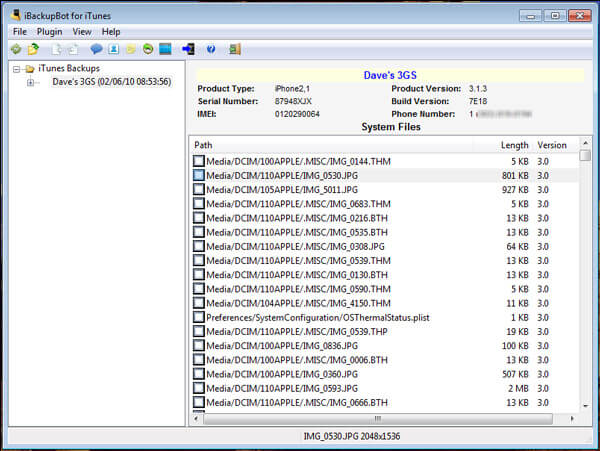Expand the Dave's 3GS backup node
600x451 pixels.
[x=31, y=82]
